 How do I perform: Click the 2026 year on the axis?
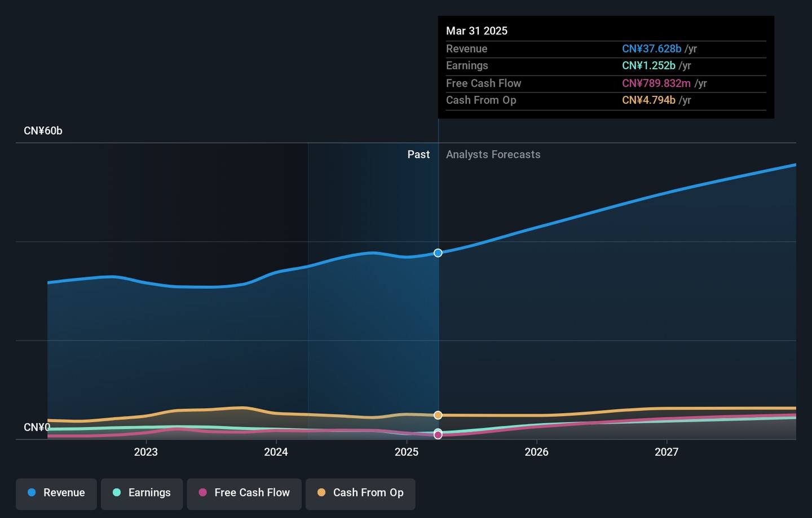click(x=536, y=452)
